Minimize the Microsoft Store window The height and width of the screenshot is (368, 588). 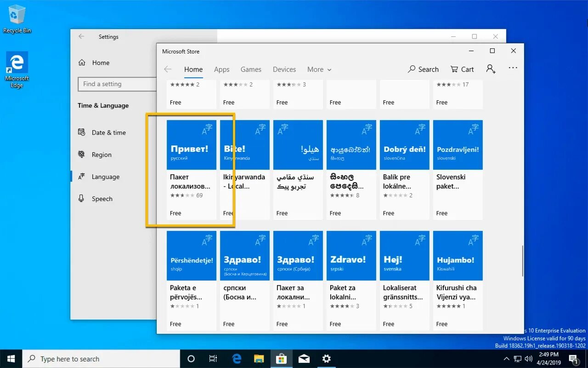tap(471, 51)
